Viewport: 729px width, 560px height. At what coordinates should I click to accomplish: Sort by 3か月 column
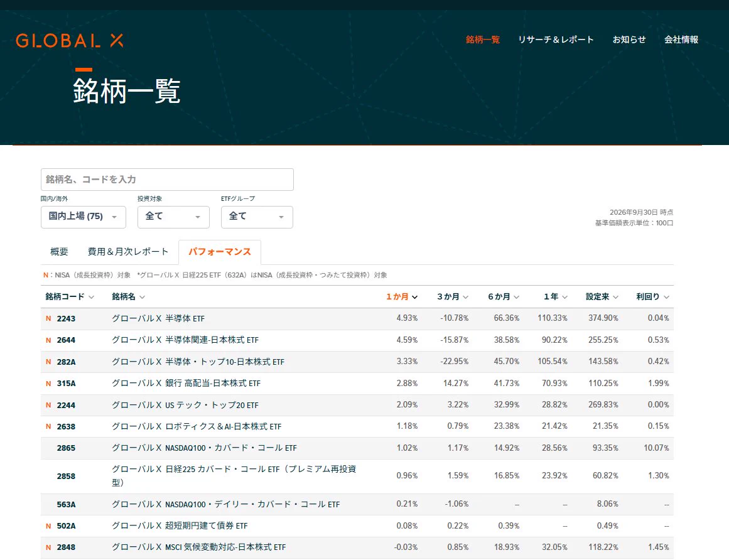452,297
